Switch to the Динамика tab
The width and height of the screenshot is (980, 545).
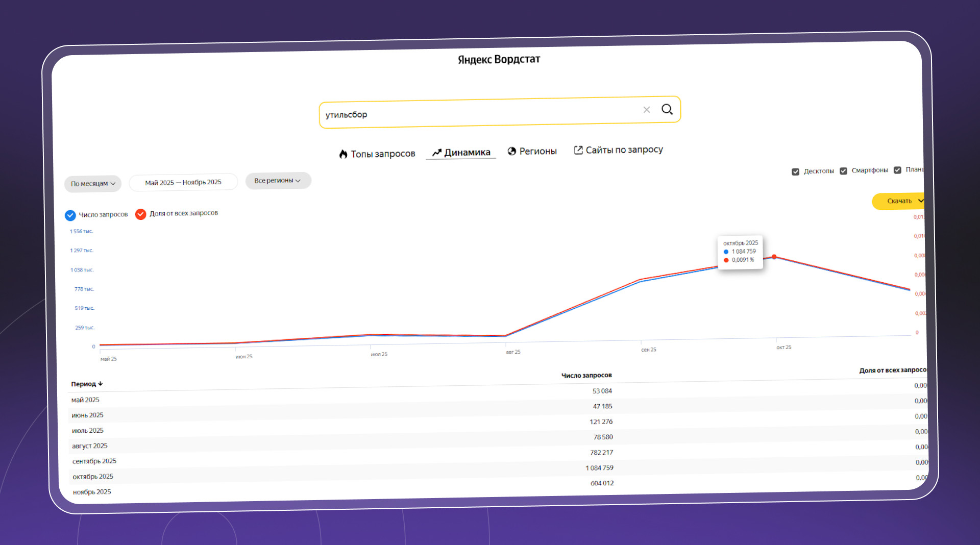[x=461, y=152]
